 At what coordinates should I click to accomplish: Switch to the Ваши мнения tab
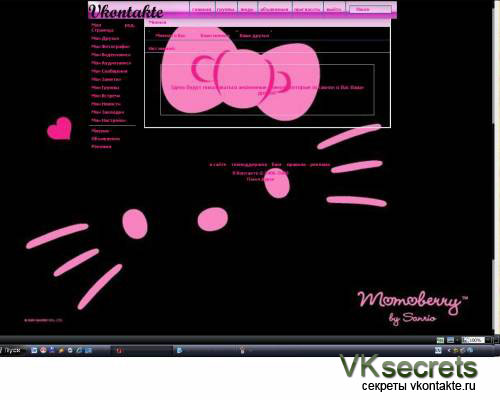coord(215,35)
